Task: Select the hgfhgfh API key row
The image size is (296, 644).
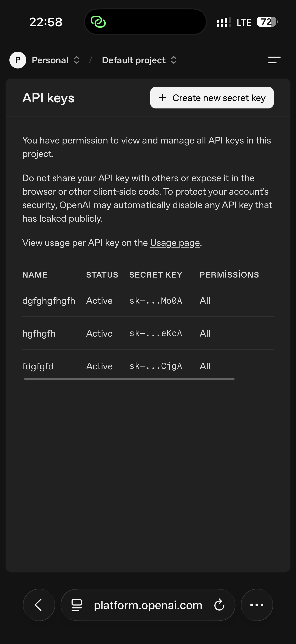Action: coord(148,333)
